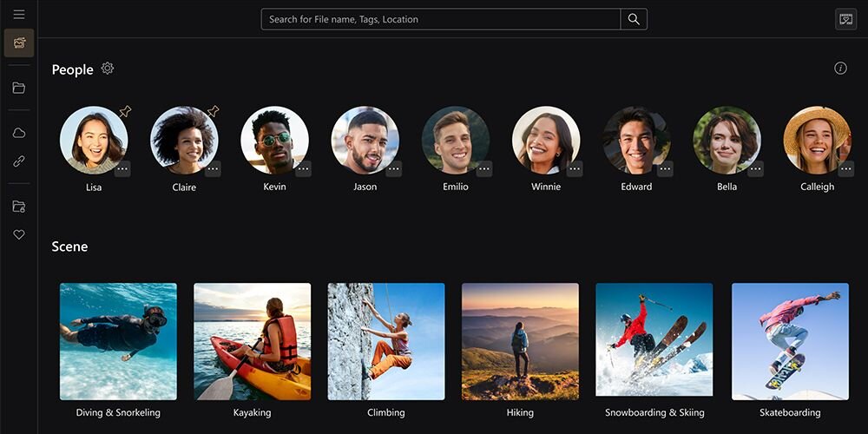Viewport: 868px width, 434px height.
Task: Open more options for Edward
Action: [666, 169]
